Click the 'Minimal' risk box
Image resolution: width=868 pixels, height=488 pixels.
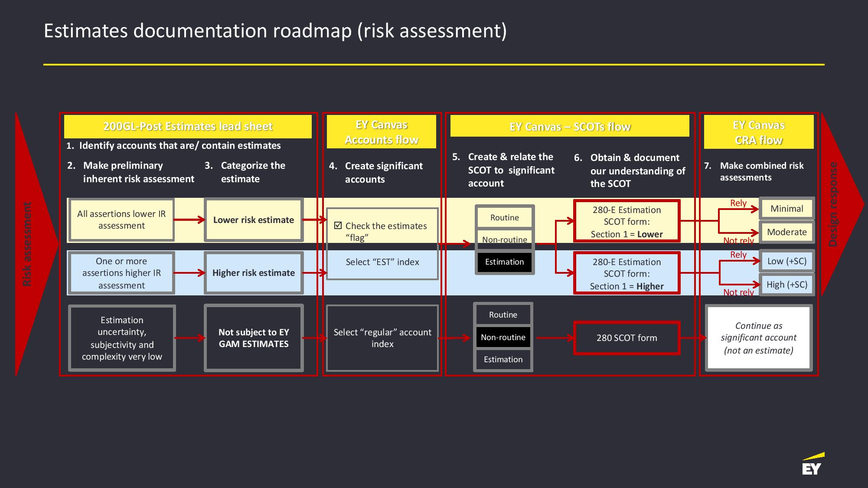click(x=787, y=209)
